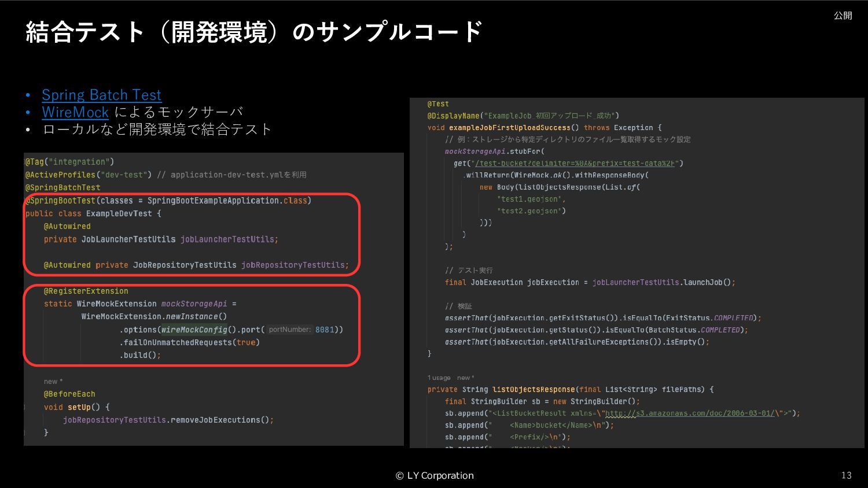Click the text によるモックサーバ
Screen dimensions: 868x488
(179, 112)
